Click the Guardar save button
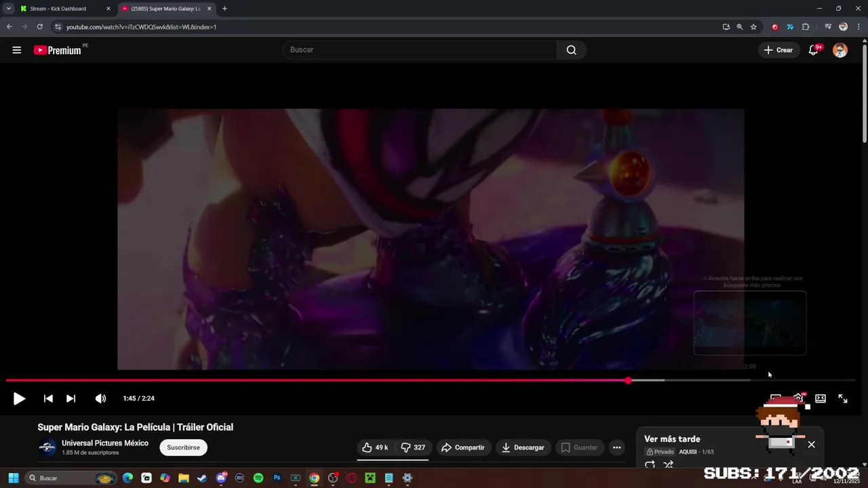Viewport: 868px width, 488px height. coord(580,447)
